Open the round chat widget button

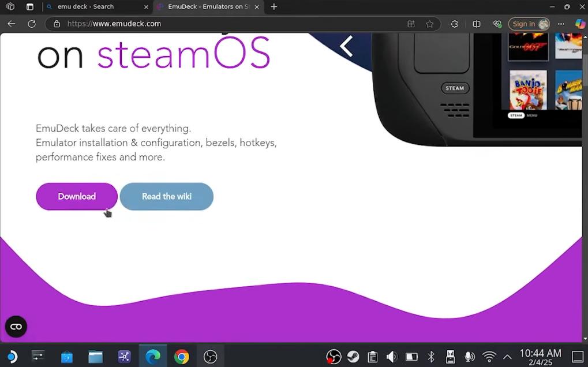pyautogui.click(x=16, y=327)
